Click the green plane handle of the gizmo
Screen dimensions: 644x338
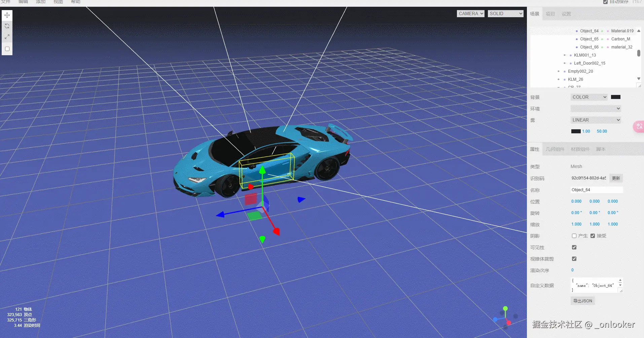(255, 215)
